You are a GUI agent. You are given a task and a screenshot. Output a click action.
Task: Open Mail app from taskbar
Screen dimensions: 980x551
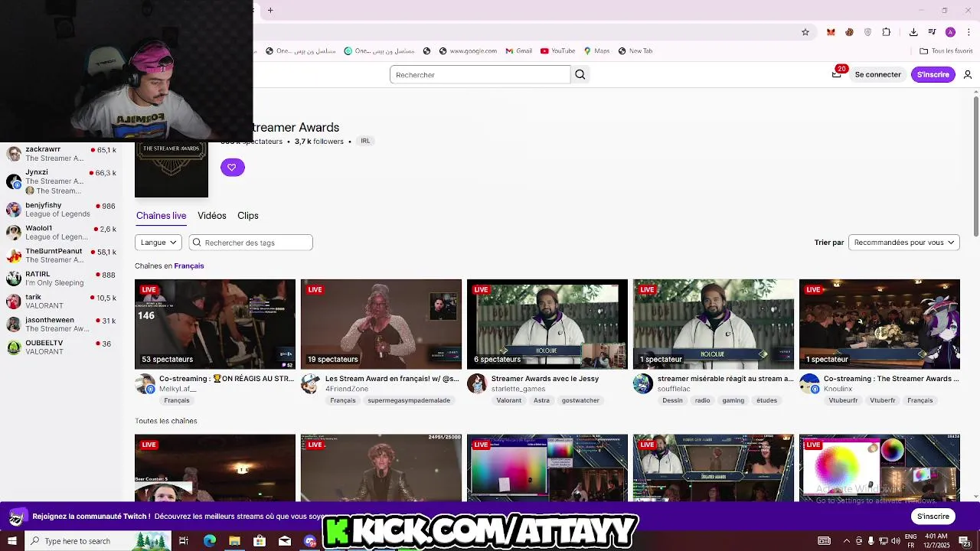[285, 541]
